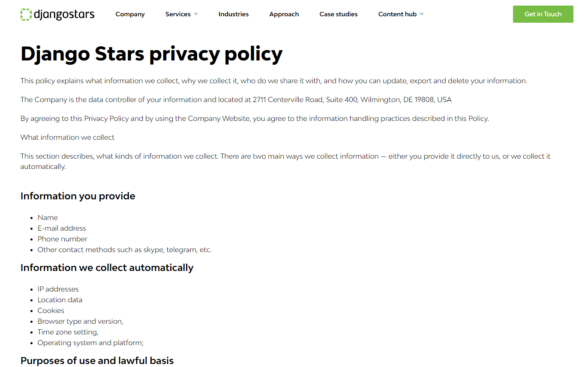This screenshot has width=588, height=367.
Task: Open the Company menu item
Action: coord(130,14)
